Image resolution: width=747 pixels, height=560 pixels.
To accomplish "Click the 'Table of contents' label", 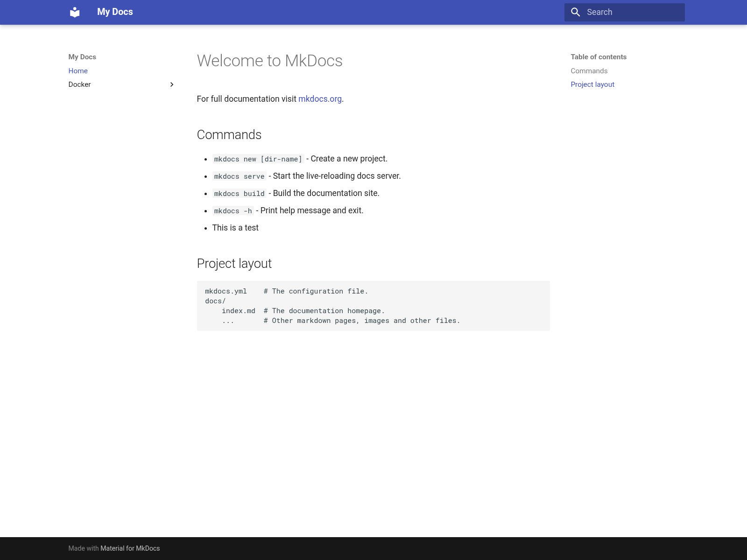I will (x=599, y=57).
